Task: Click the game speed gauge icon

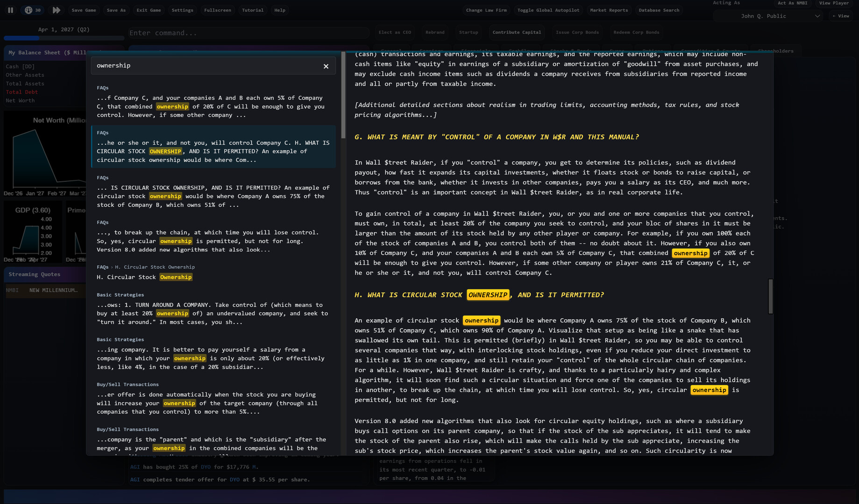Action: [28, 10]
